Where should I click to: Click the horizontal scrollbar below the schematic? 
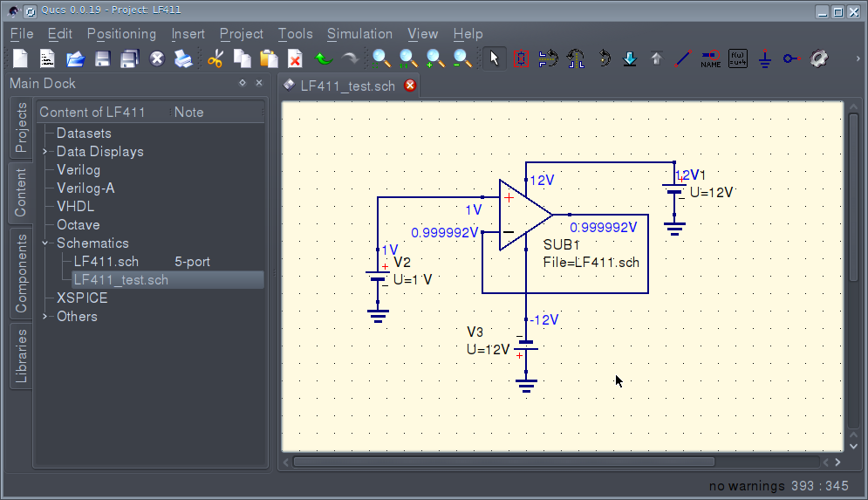[x=503, y=462]
